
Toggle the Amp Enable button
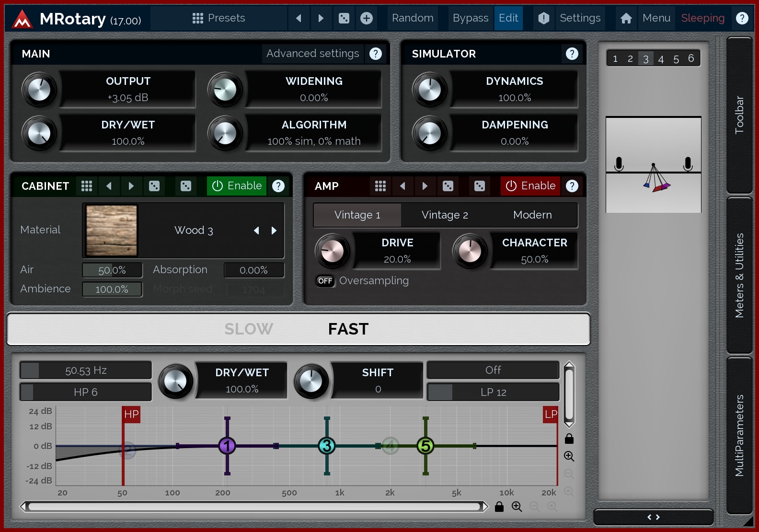point(530,186)
